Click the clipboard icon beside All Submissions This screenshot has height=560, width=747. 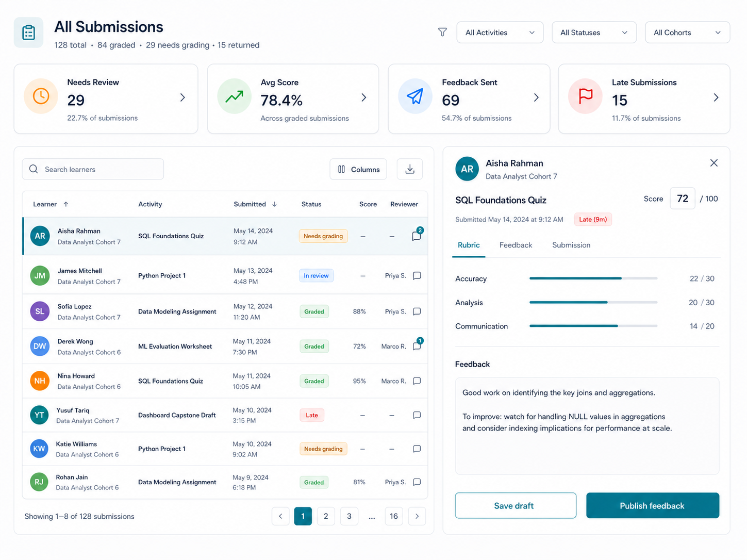(x=28, y=32)
